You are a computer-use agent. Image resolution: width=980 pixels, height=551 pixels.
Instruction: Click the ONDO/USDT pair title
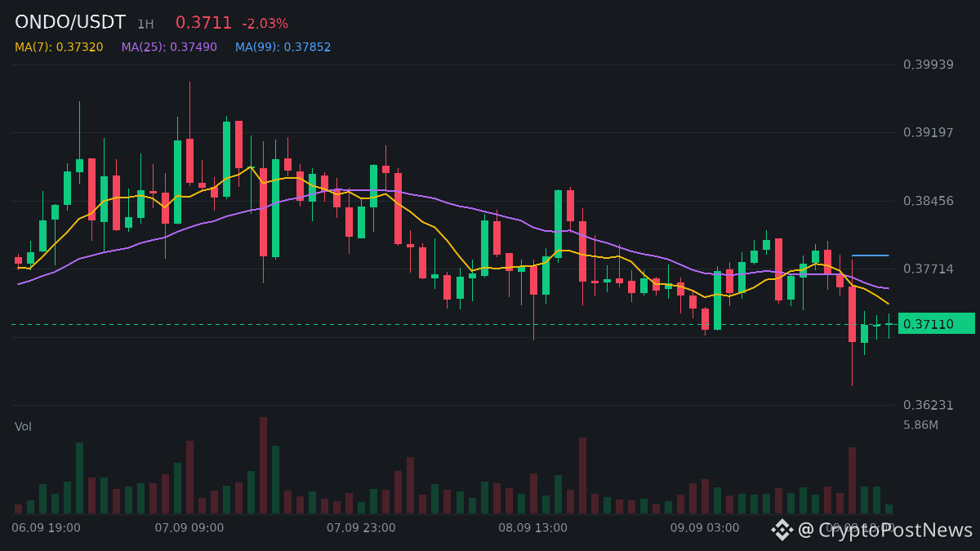[70, 23]
